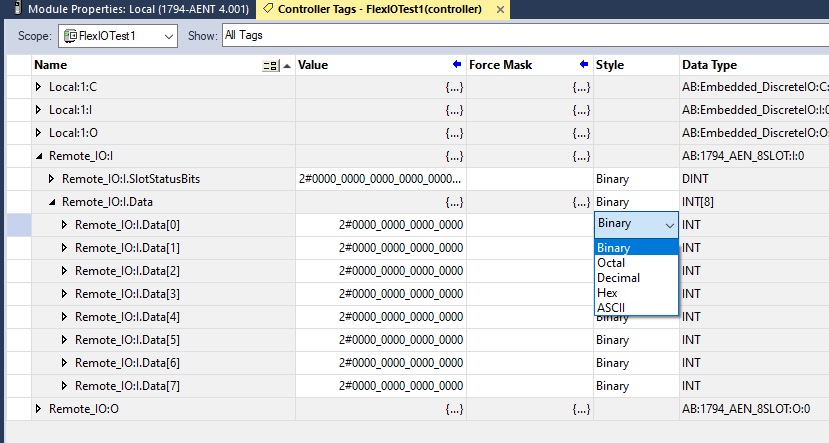Expand the Remote_IO:O tag
The image size is (829, 443).
[38, 409]
